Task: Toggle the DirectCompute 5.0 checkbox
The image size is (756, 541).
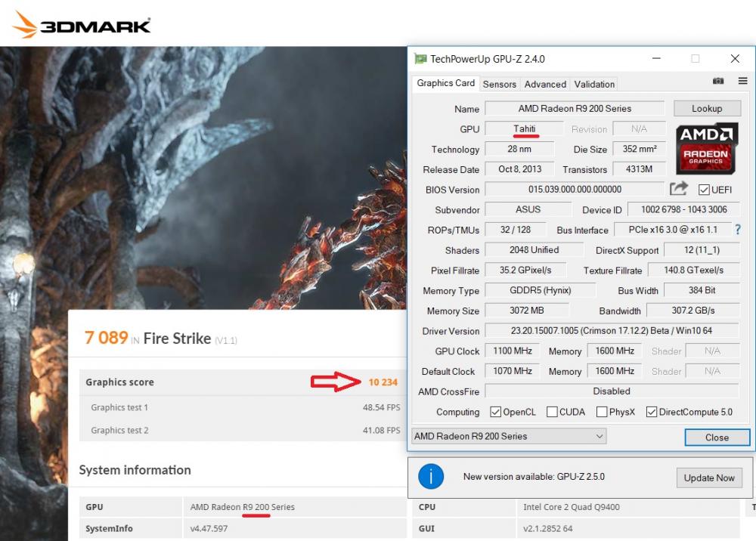Action: point(652,412)
